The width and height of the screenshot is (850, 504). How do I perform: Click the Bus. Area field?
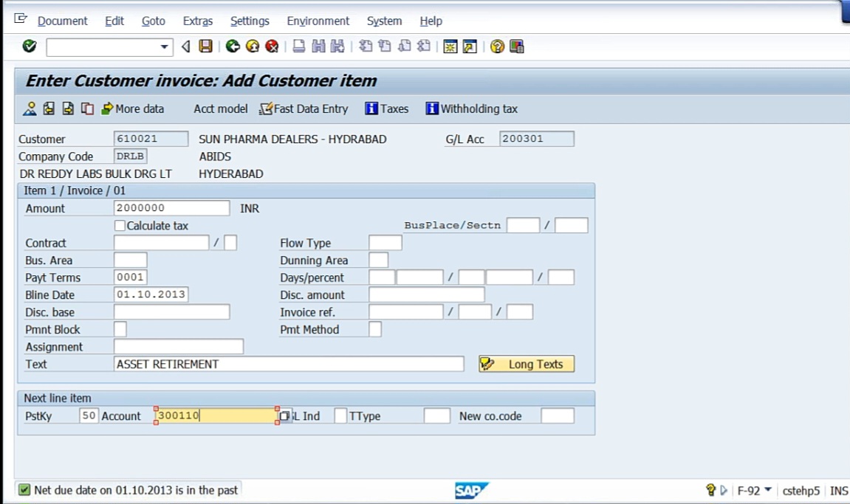coord(131,260)
